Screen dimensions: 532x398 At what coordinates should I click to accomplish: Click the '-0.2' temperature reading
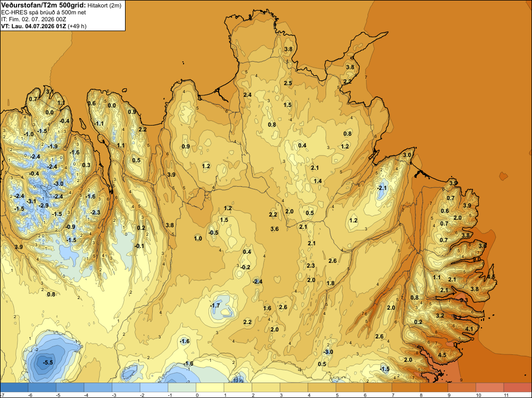[245, 267]
